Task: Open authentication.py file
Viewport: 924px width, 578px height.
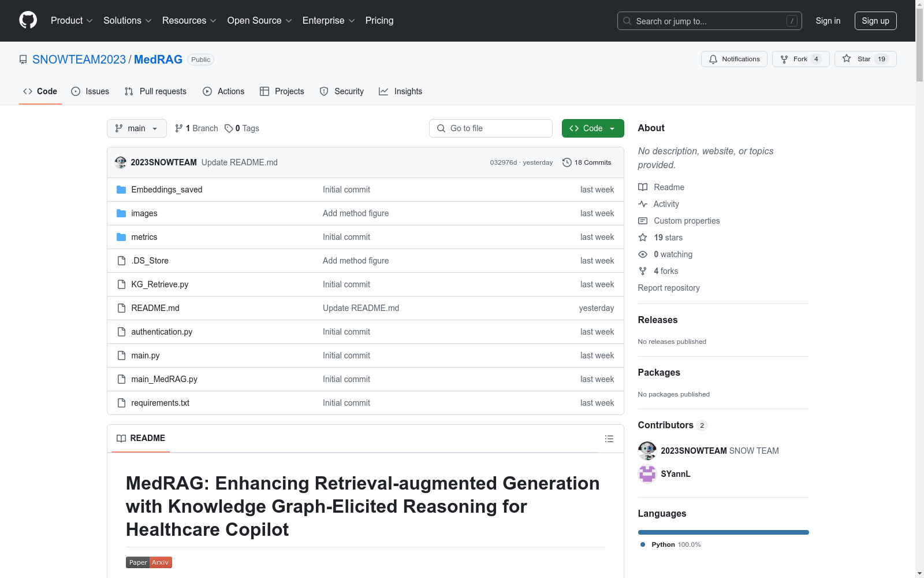Action: (x=162, y=332)
